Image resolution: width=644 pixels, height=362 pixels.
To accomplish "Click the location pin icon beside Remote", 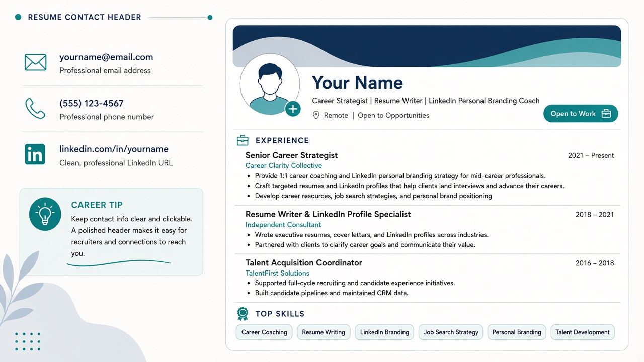I will point(316,115).
